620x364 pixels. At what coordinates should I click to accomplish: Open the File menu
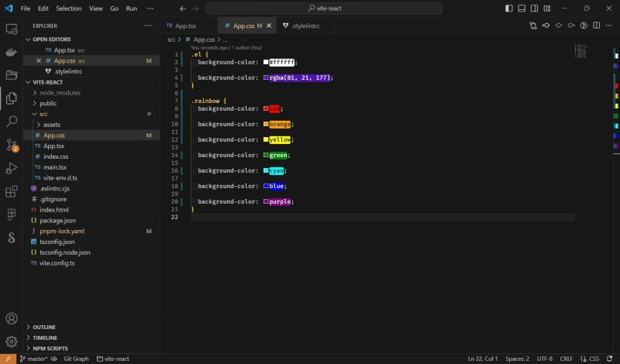click(26, 9)
